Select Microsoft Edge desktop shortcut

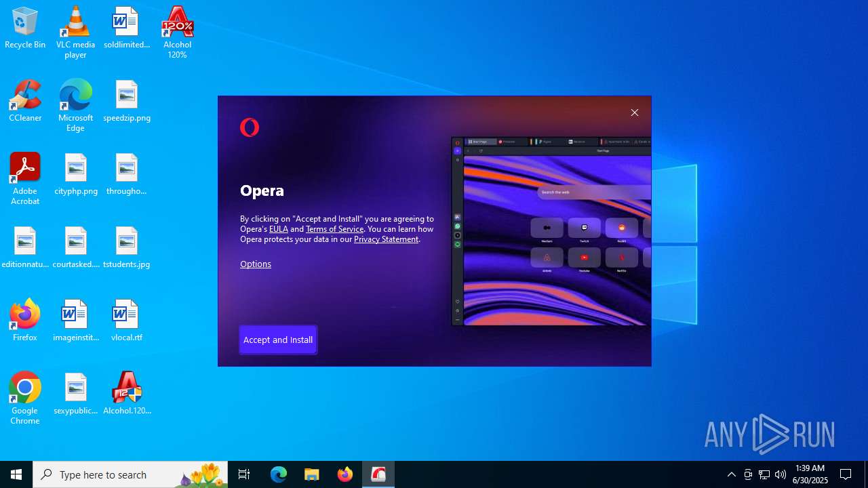(x=75, y=106)
